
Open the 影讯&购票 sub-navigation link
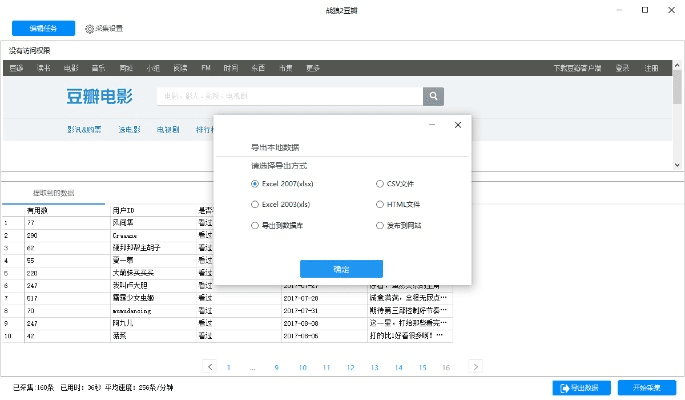[84, 129]
